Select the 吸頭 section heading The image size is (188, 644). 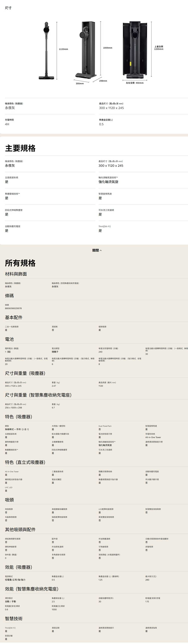[9, 500]
